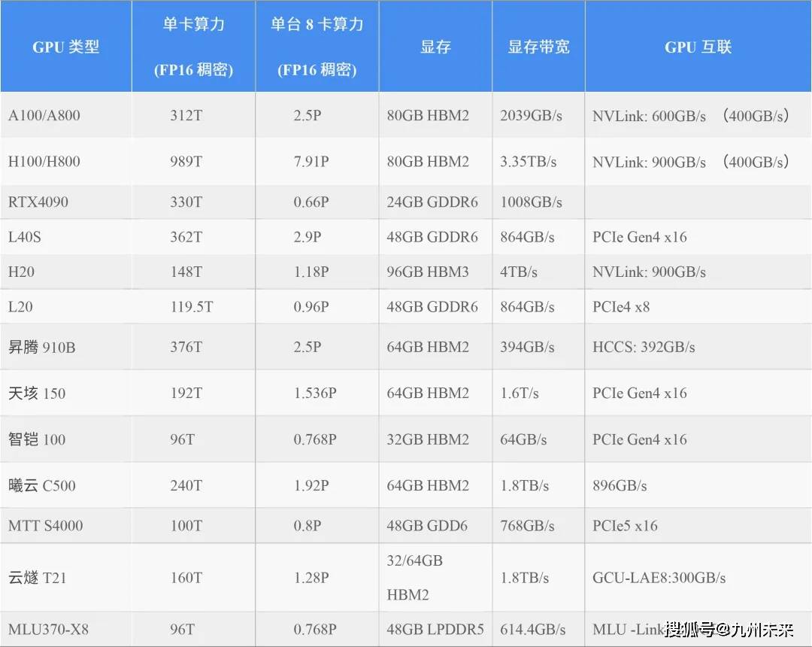
Task: Click the '2039GB/s' bandwidth cell
Action: [x=532, y=115]
